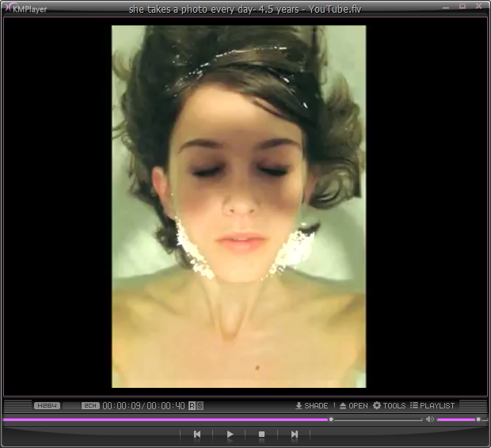Click the H264 video codec badge
Image resolution: width=491 pixels, height=448 pixels.
click(x=47, y=406)
